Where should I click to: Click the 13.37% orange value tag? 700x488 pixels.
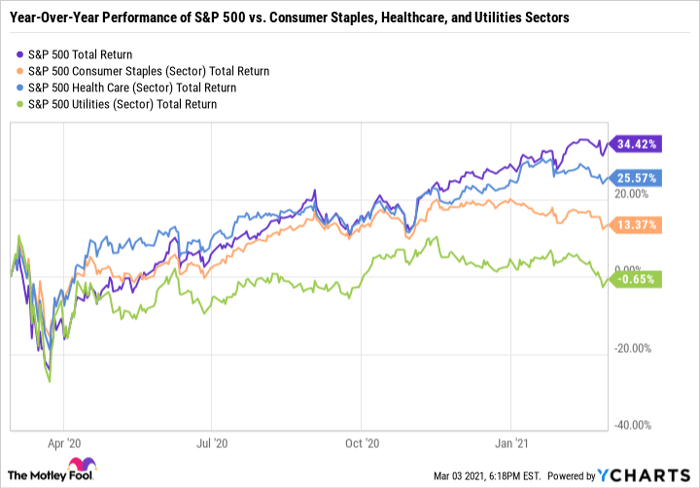[634, 226]
